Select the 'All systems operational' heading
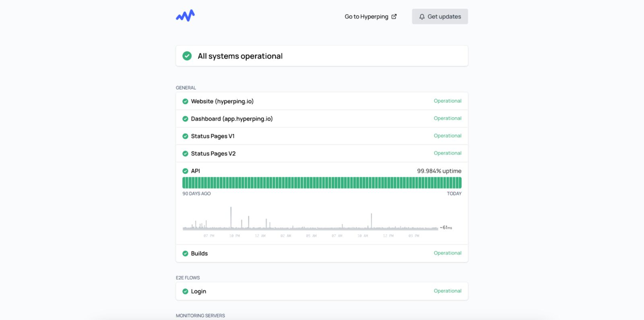The width and height of the screenshot is (644, 320). click(240, 56)
